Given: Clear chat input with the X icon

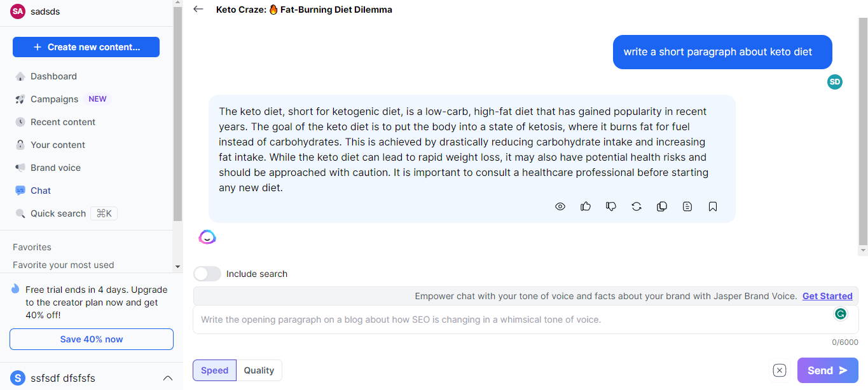Looking at the screenshot, I should pyautogui.click(x=780, y=370).
